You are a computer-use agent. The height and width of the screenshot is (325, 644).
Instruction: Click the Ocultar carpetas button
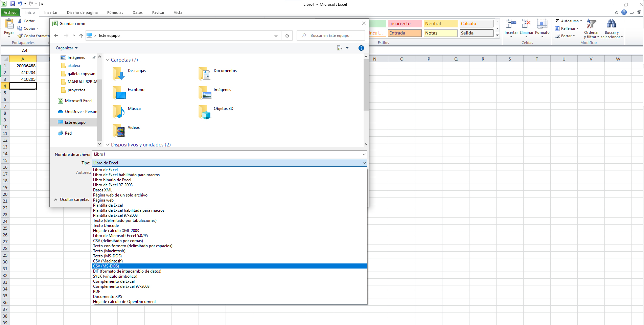point(72,199)
